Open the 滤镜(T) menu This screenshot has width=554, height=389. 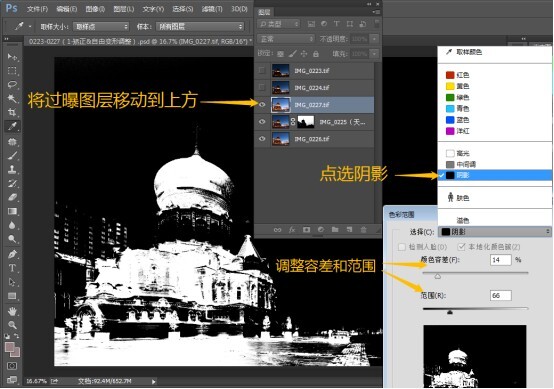pyautogui.click(x=212, y=8)
